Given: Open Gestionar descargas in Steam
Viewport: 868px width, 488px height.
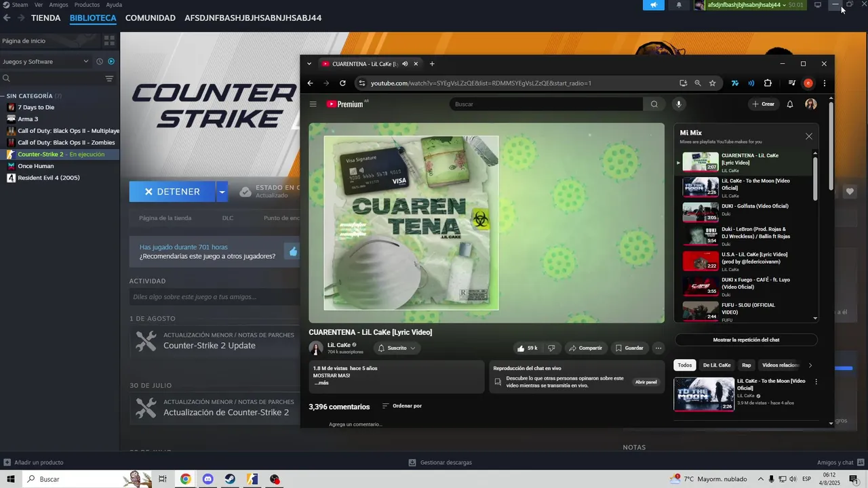Looking at the screenshot, I should coord(440,462).
